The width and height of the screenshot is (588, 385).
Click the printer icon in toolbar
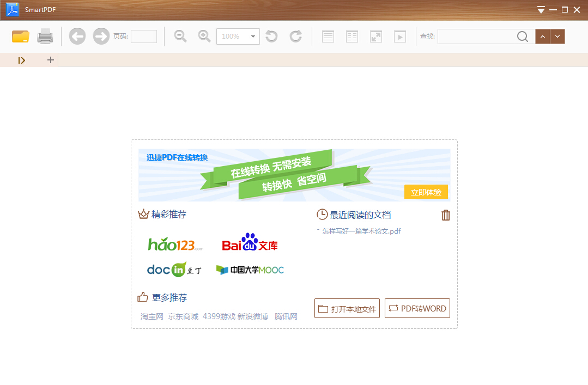point(45,36)
